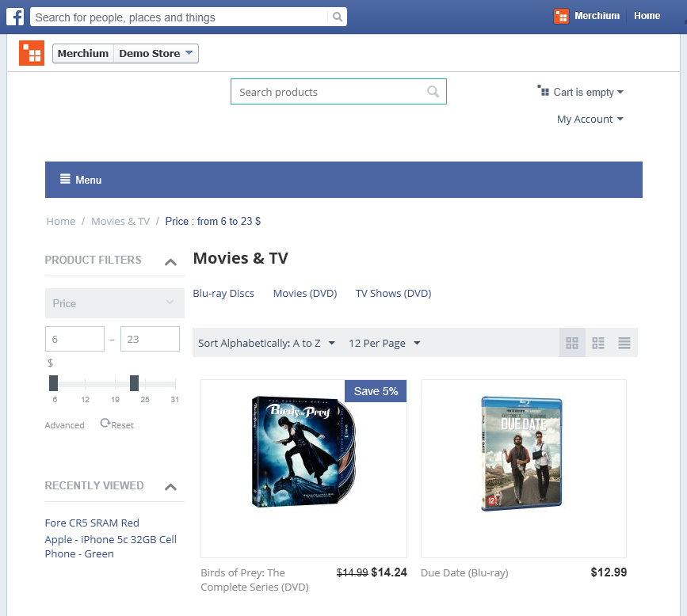This screenshot has height=616, width=687.
Task: Switch to compact list view layout
Action: click(x=598, y=343)
